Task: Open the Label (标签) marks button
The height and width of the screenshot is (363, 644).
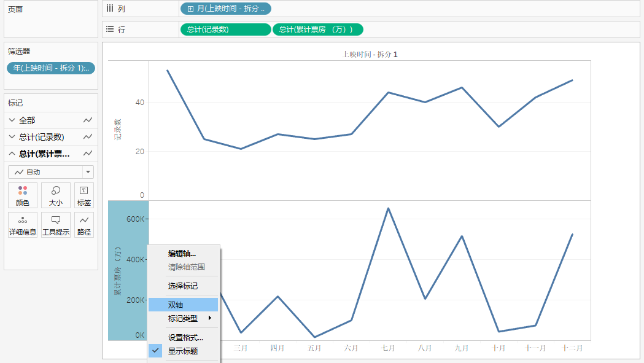Action: point(84,195)
